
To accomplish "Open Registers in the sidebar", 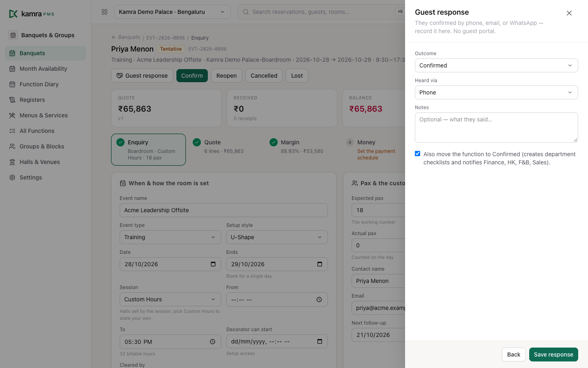I will [x=45, y=100].
